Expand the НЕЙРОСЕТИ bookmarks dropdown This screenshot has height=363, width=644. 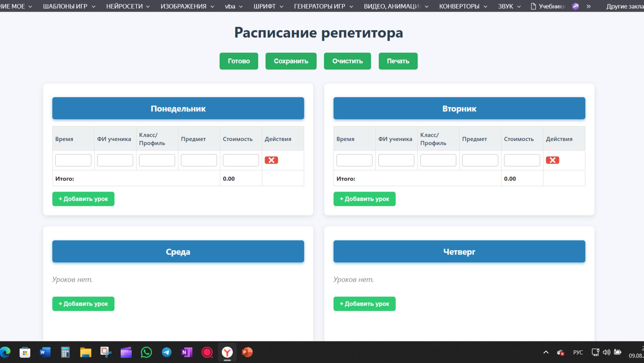point(128,6)
